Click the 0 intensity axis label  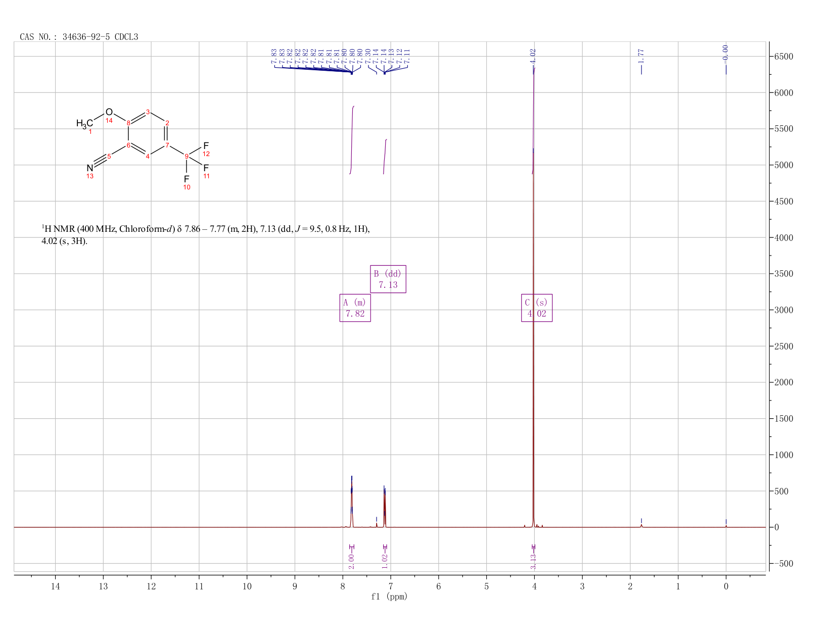pos(776,527)
